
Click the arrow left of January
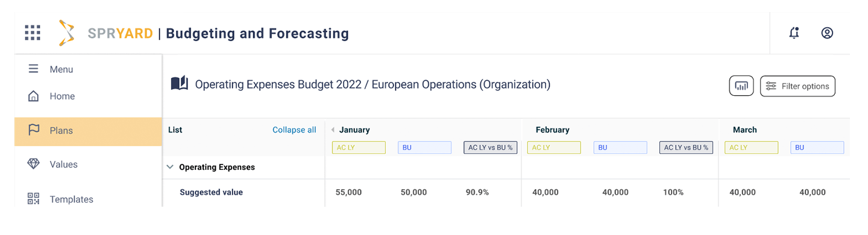click(333, 130)
